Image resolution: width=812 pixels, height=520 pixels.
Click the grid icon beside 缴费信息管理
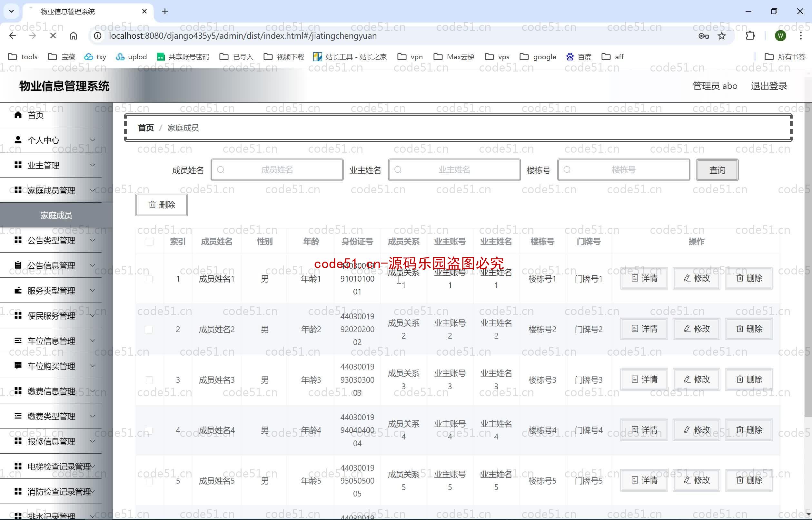click(18, 391)
